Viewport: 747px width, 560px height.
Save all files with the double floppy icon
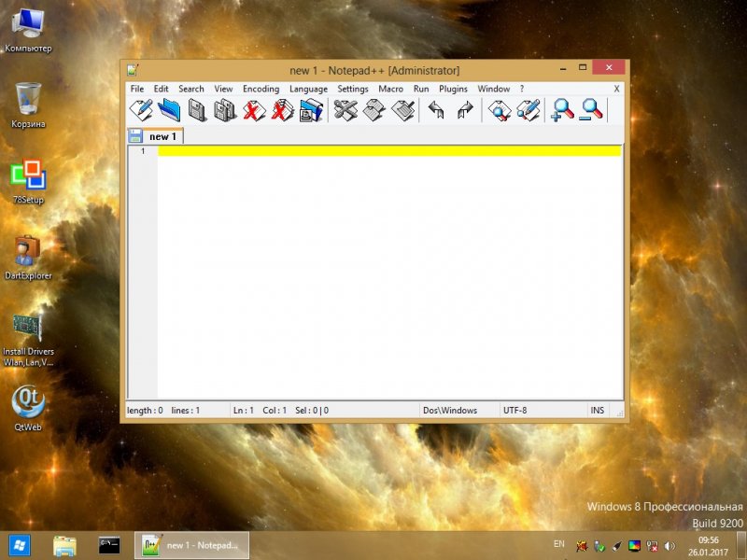tap(224, 110)
